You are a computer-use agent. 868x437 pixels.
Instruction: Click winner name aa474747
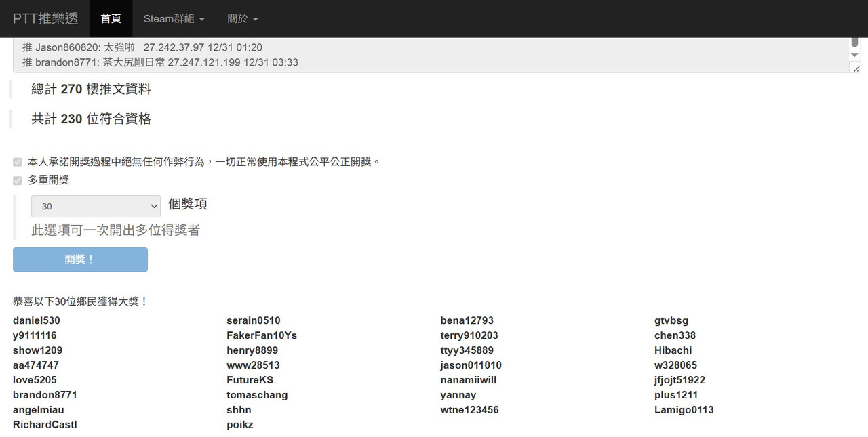click(36, 365)
